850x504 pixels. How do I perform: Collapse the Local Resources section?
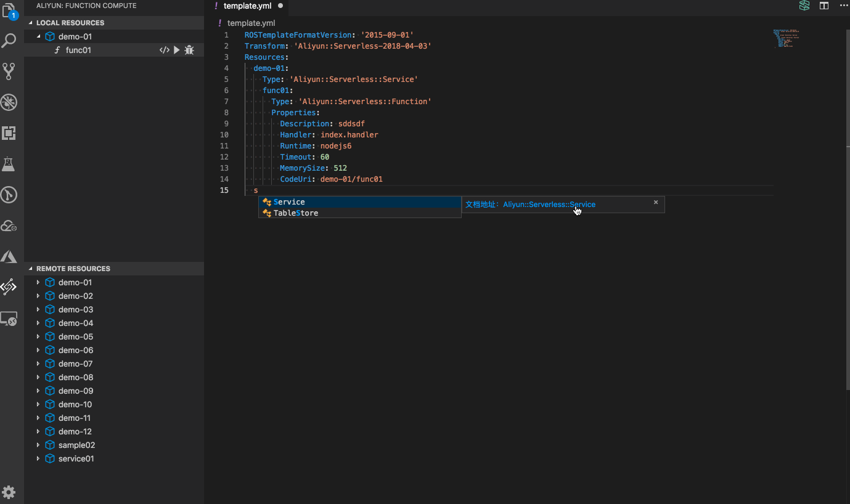coord(31,23)
